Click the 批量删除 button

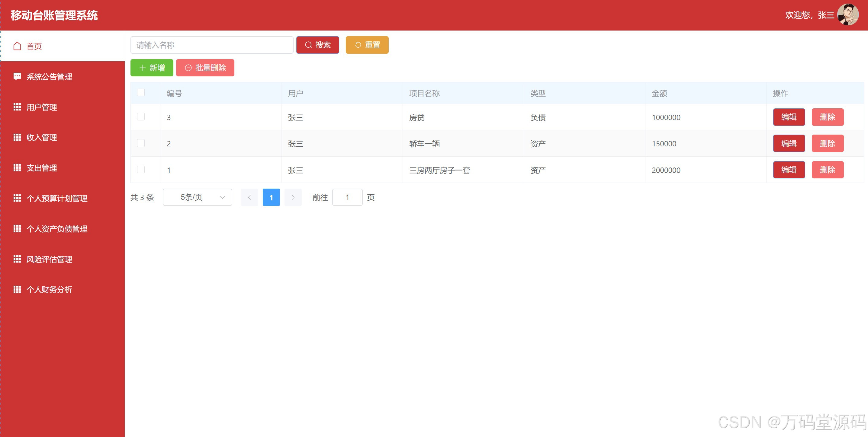(x=205, y=68)
